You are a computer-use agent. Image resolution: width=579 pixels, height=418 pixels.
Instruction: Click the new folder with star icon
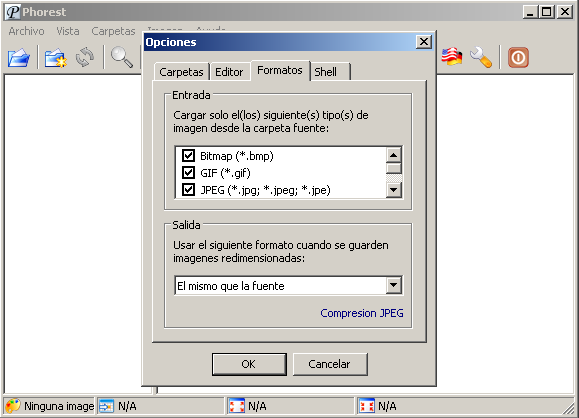pyautogui.click(x=56, y=58)
